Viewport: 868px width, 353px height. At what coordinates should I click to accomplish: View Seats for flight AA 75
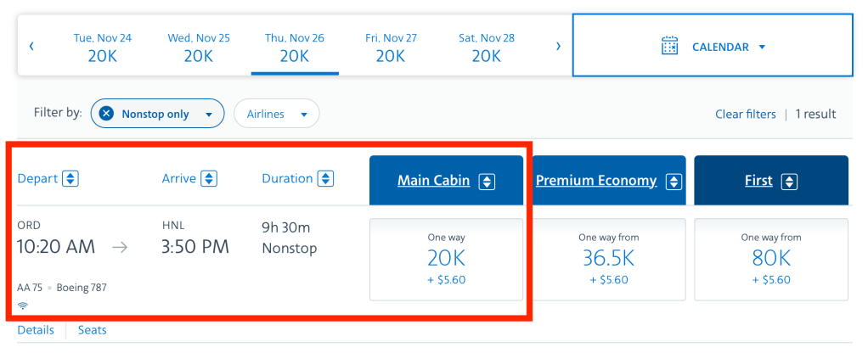[x=93, y=330]
